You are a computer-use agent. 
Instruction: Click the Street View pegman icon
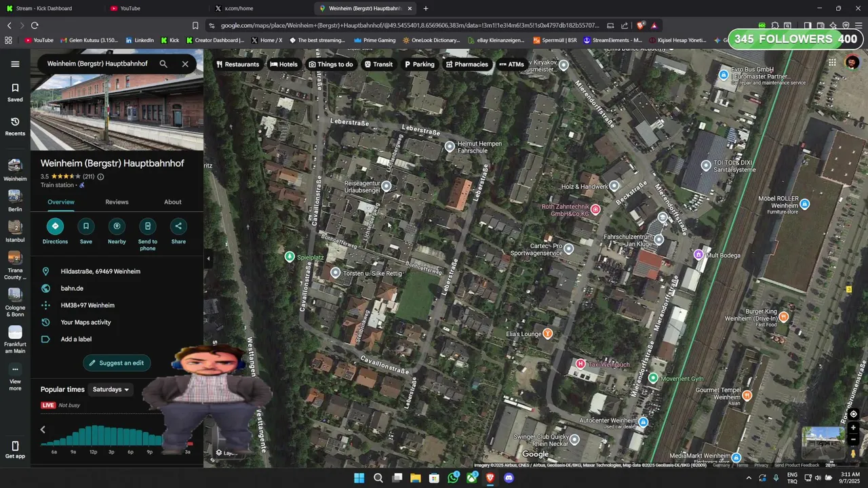point(854,454)
